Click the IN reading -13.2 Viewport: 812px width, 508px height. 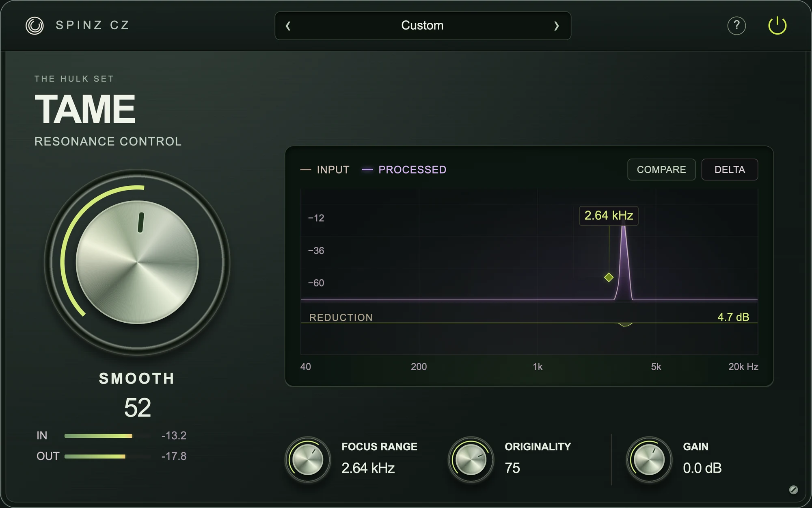tap(174, 436)
